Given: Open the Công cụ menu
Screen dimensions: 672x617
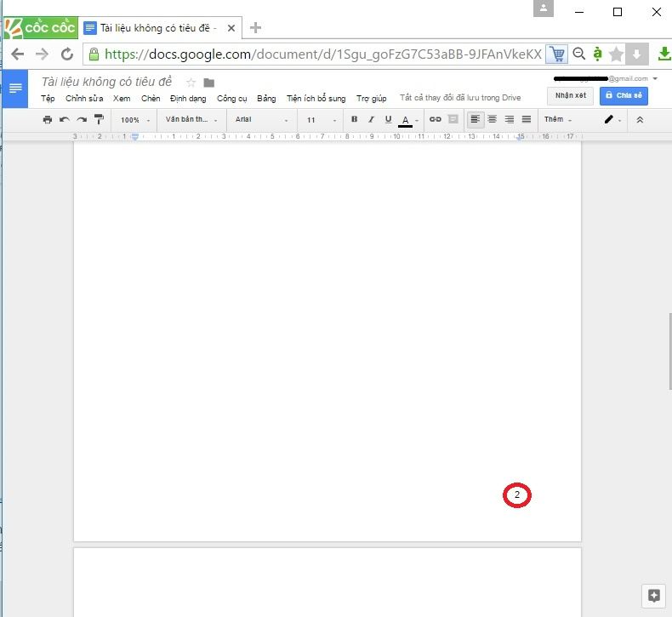Looking at the screenshot, I should (x=231, y=99).
